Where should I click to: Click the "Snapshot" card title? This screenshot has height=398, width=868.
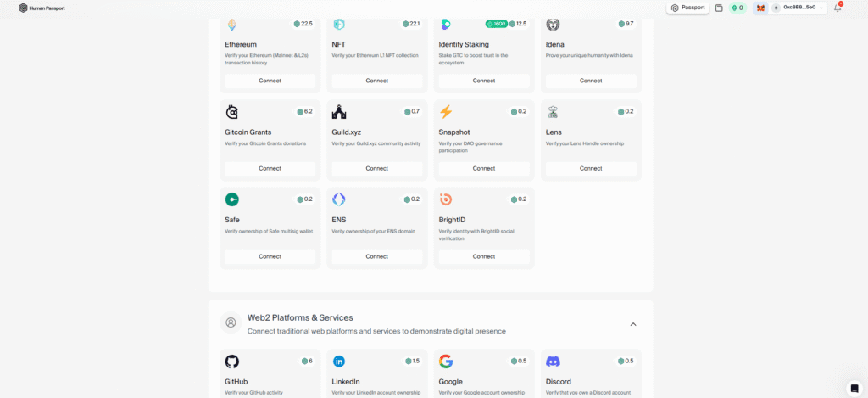click(454, 132)
